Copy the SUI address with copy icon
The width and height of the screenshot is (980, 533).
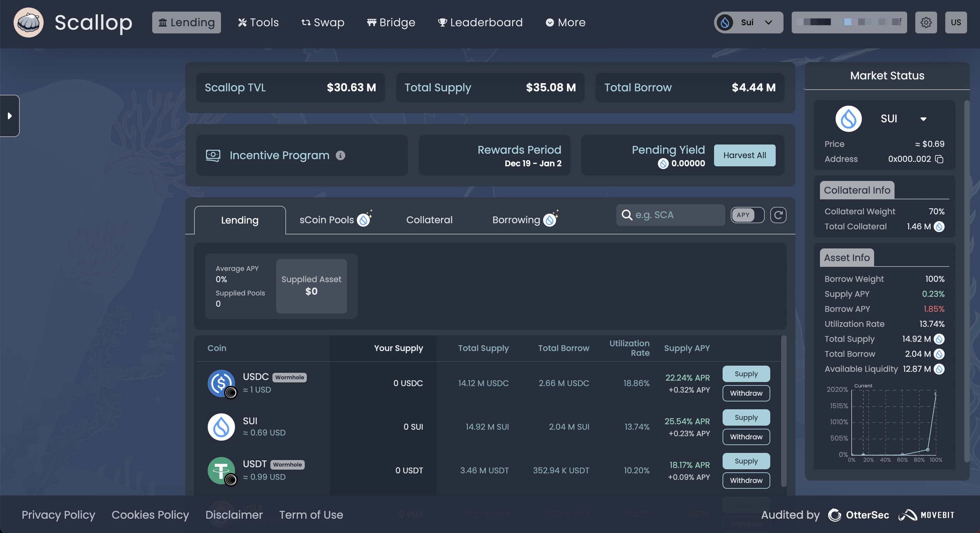[939, 159]
